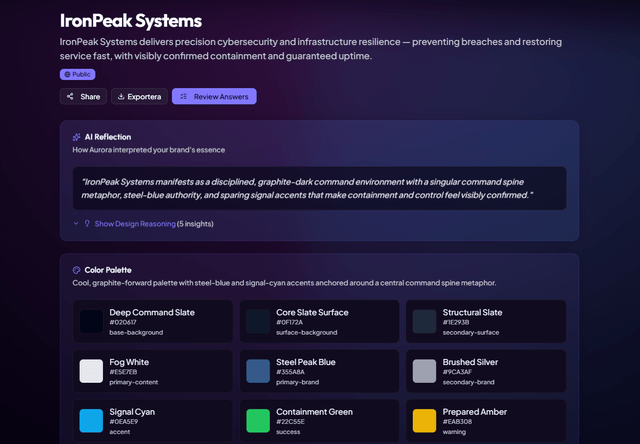Viewport: 640px width, 444px height.
Task: Click the palette icon beside Color Palette
Action: pos(77,270)
